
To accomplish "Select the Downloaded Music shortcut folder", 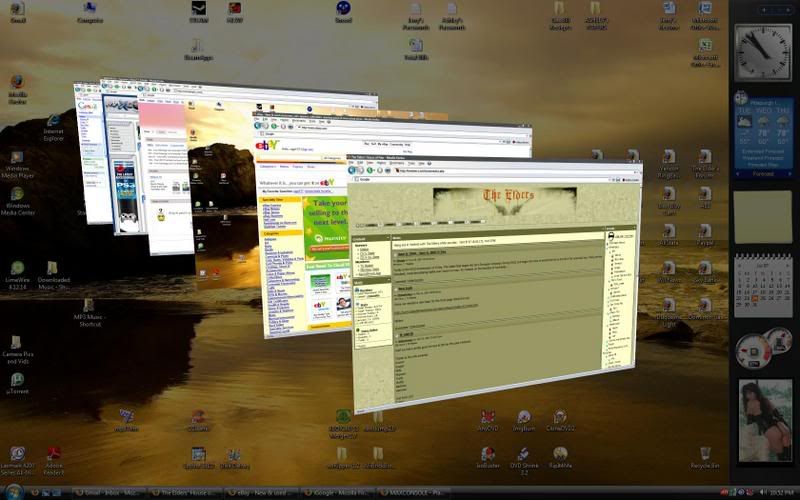I will pos(53,276).
